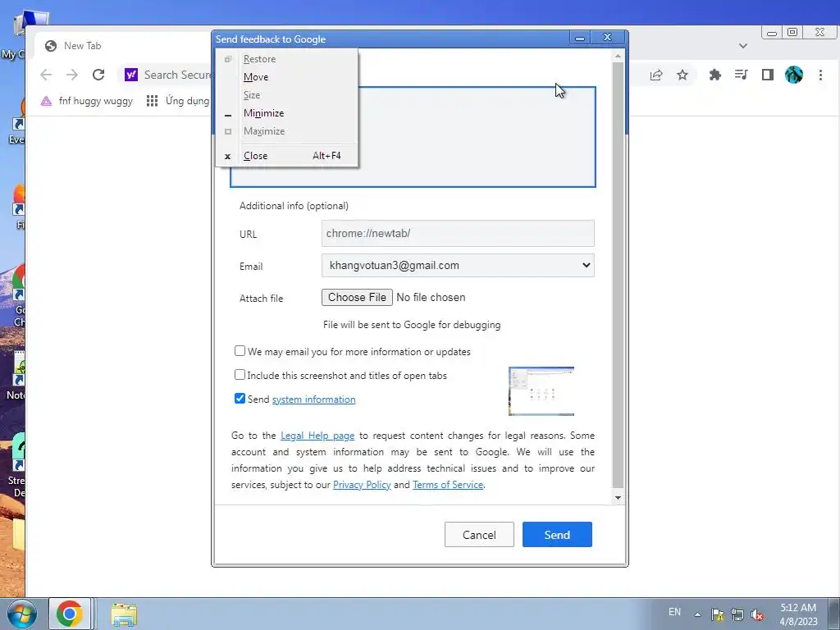Select Move in the window menu
Image resolution: width=840 pixels, height=630 pixels.
(287, 77)
